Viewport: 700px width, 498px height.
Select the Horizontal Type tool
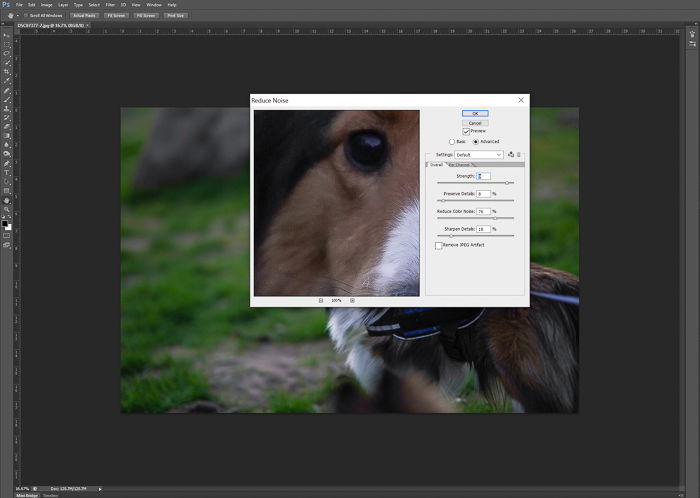(7, 173)
